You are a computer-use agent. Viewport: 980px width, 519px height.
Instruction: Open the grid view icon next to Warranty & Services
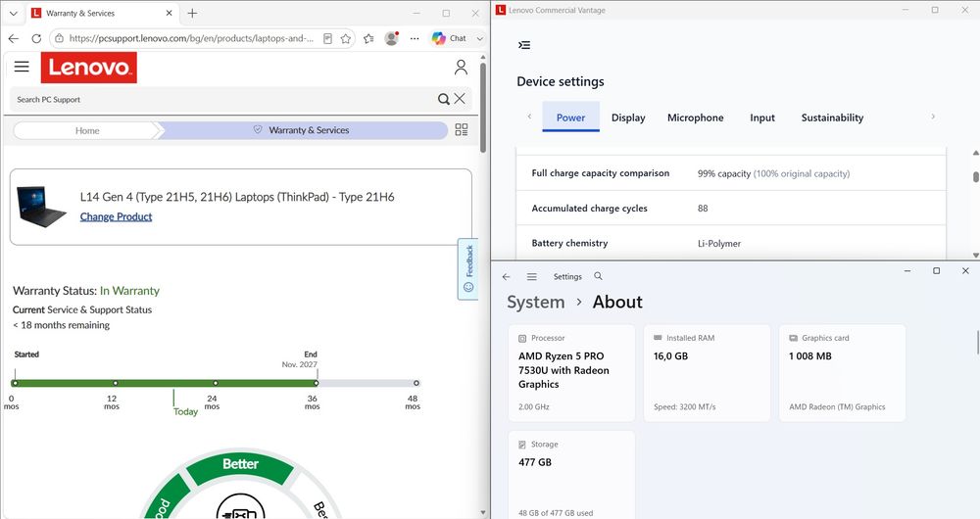[462, 130]
